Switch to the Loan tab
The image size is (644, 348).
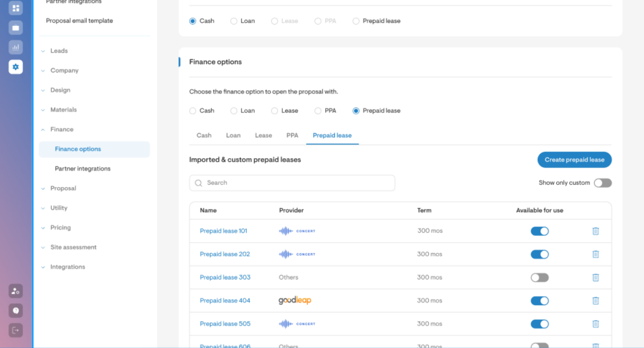233,135
